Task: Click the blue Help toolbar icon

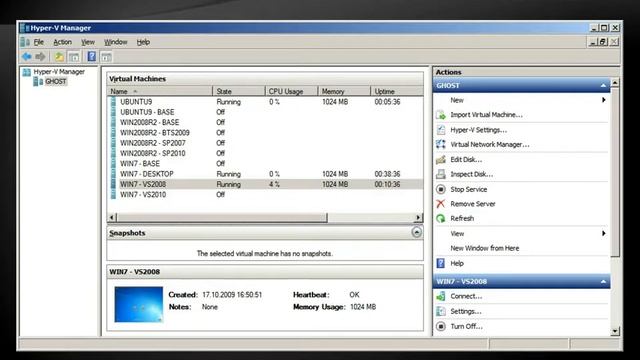Action: [92, 56]
